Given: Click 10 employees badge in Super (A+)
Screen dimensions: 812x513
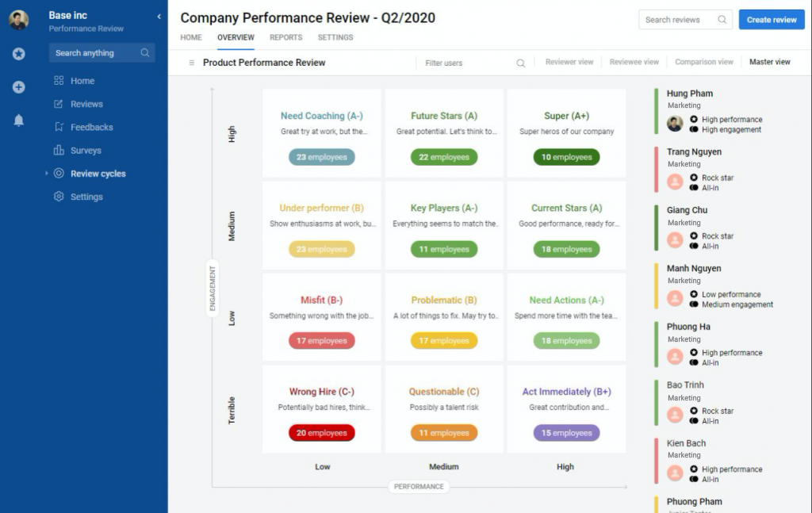Looking at the screenshot, I should coord(566,157).
